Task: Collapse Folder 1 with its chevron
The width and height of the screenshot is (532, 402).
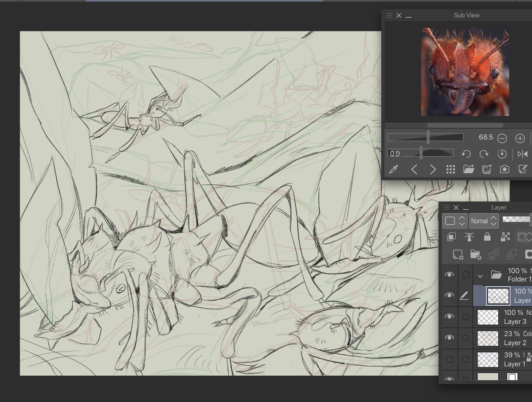Action: click(480, 275)
